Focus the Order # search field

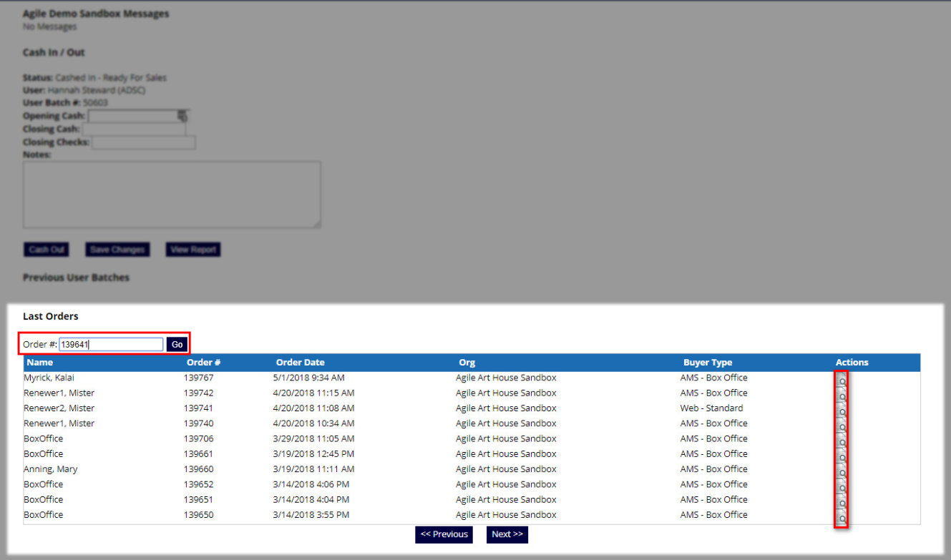click(x=111, y=345)
